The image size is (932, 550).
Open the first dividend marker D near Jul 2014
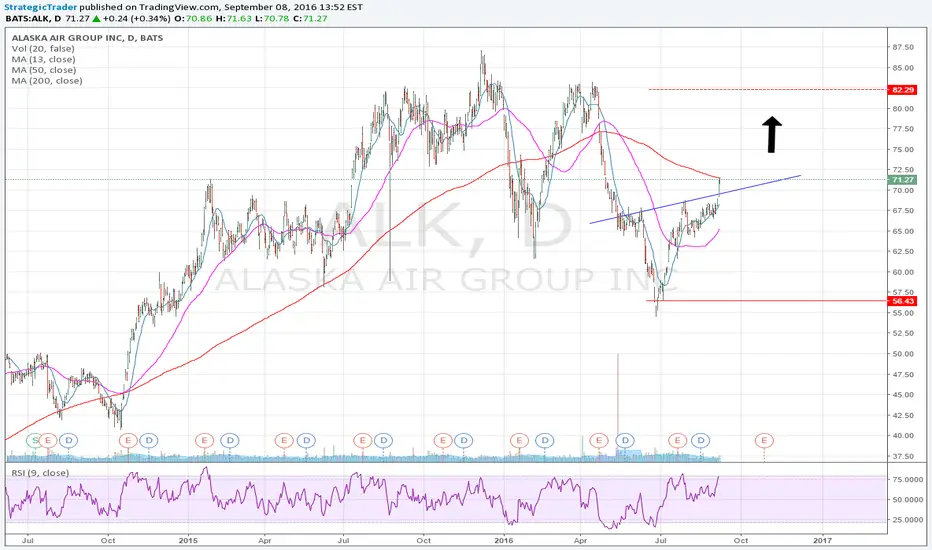[x=69, y=441]
